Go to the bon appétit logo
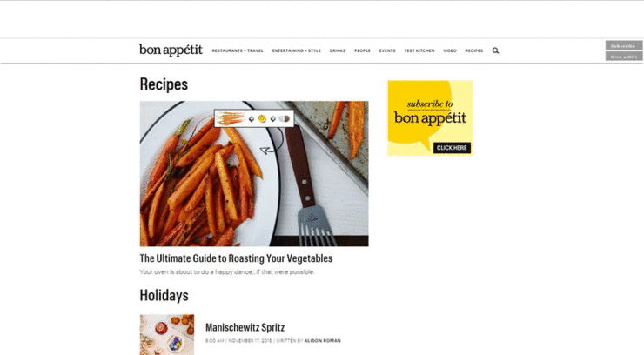644x355 pixels. (171, 50)
